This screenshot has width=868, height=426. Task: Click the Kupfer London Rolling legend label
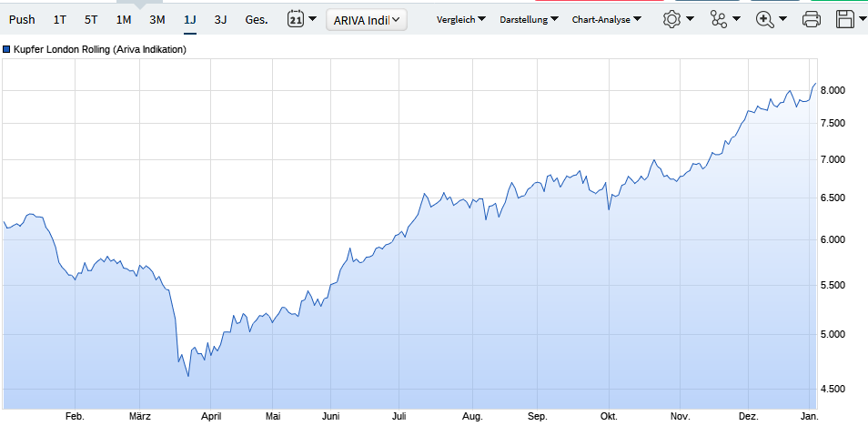[100, 50]
